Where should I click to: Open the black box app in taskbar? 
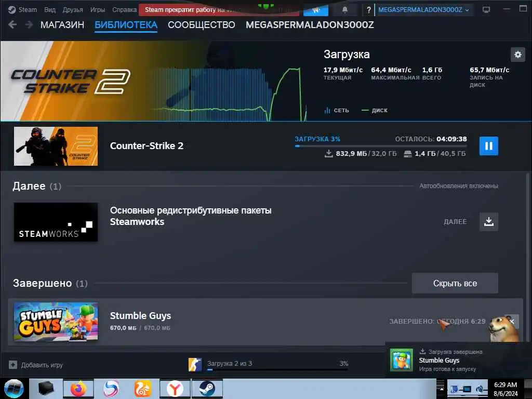(x=46, y=389)
